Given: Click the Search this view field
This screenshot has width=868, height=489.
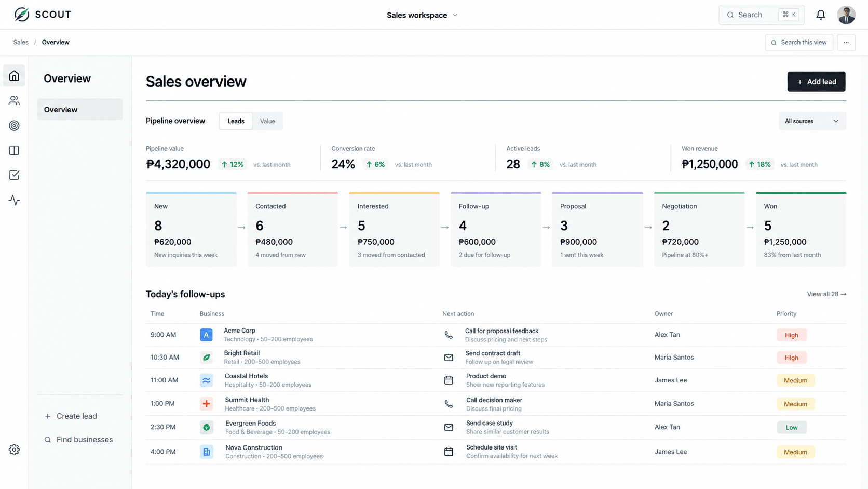Looking at the screenshot, I should (798, 43).
